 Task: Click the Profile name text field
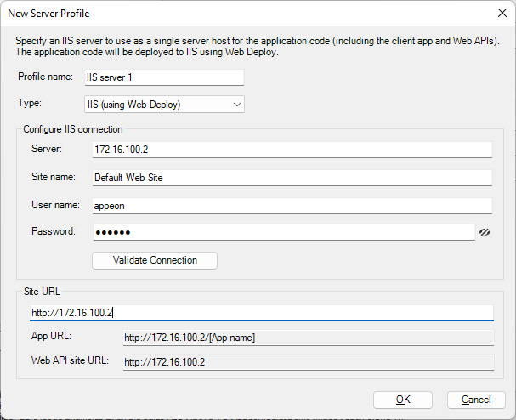pos(164,77)
